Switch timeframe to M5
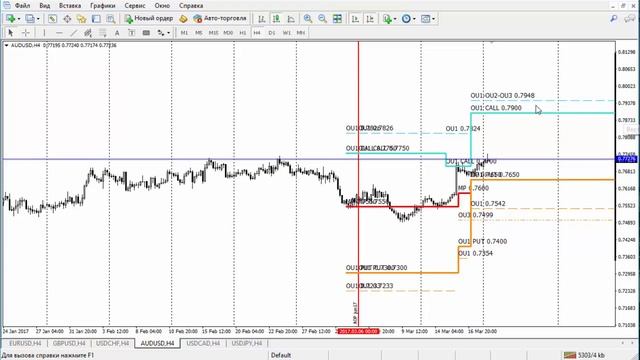This screenshot has width=640, height=360. point(198,33)
